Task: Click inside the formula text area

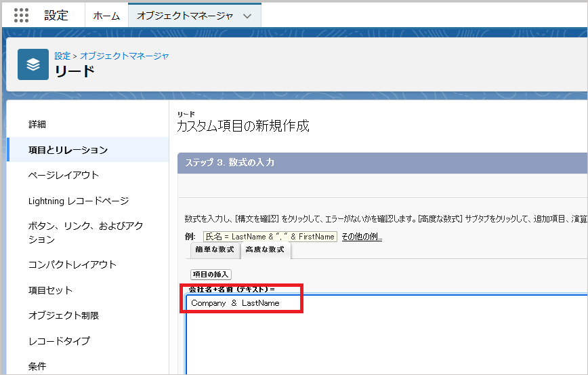Action: (386, 334)
